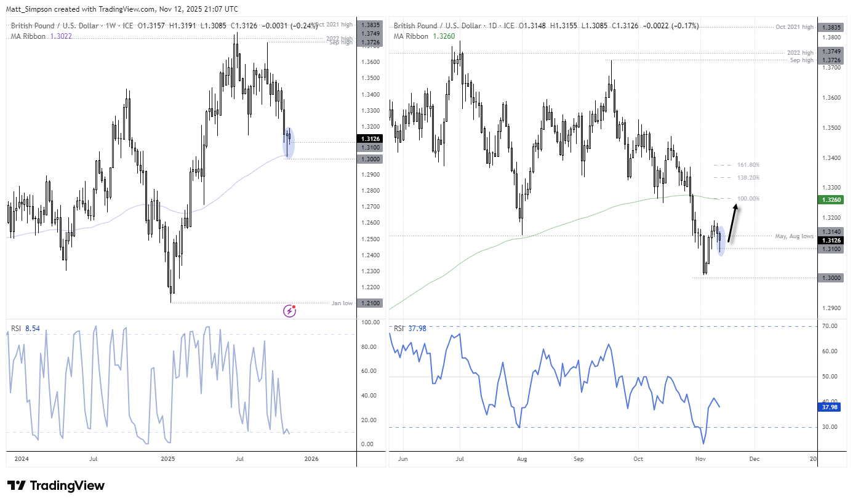Click the blue RSI 37.98 value badge
The height and width of the screenshot is (504, 853).
(830, 407)
